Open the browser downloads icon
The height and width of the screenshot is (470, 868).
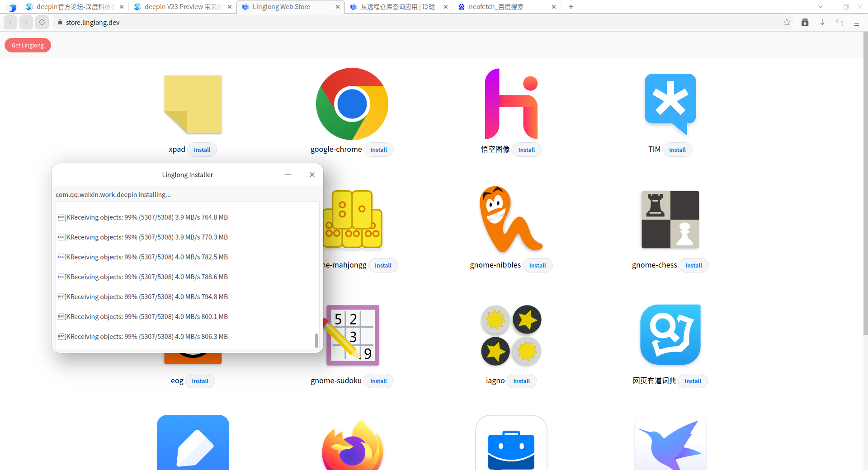[x=822, y=23]
